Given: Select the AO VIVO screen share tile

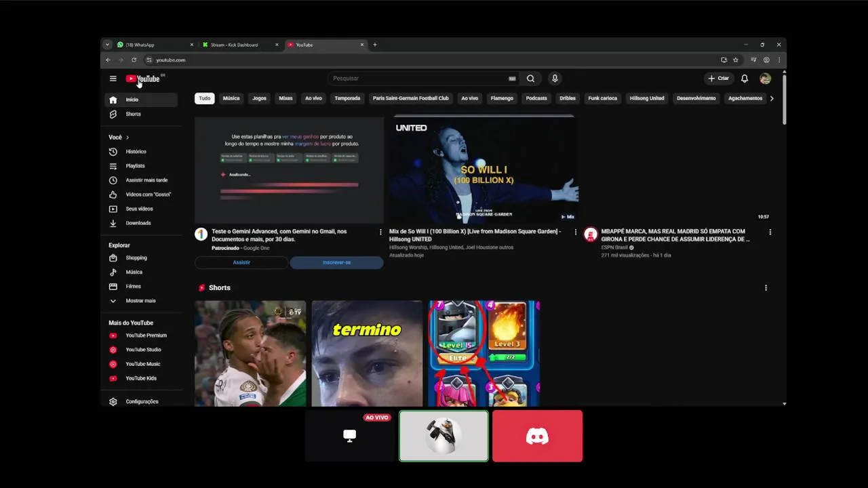Looking at the screenshot, I should pos(350,436).
